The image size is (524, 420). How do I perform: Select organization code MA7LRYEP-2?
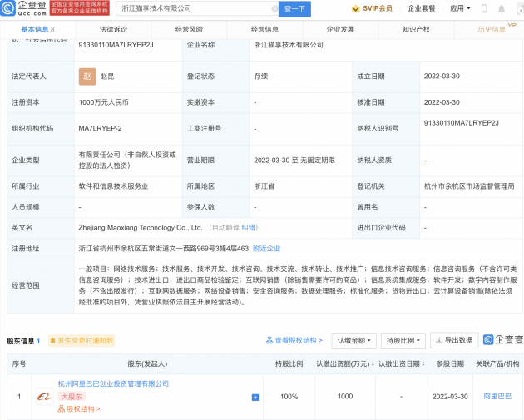coord(101,128)
